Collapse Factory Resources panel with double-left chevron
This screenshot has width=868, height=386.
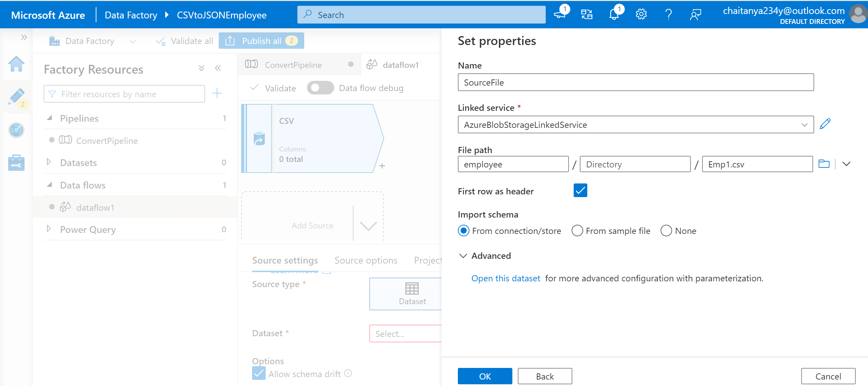(218, 68)
